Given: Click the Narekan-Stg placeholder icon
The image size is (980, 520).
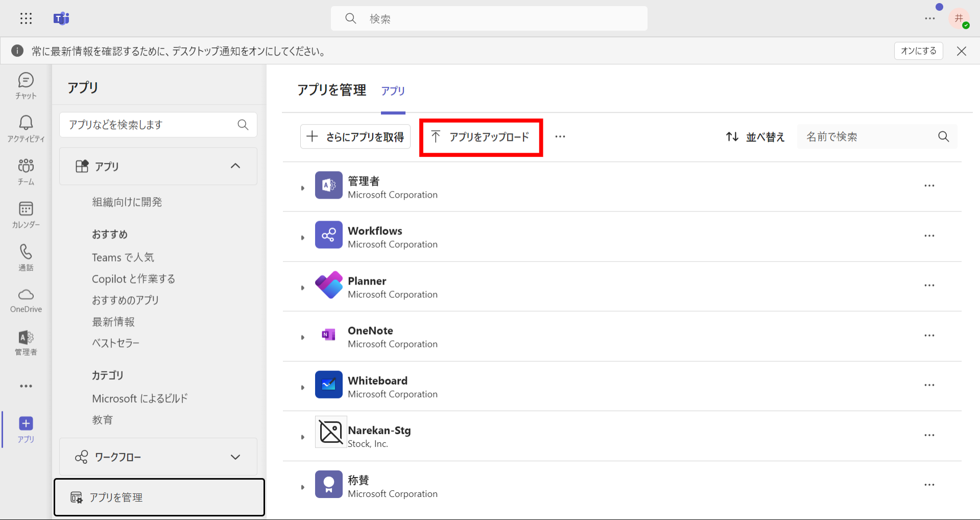Looking at the screenshot, I should [331, 432].
